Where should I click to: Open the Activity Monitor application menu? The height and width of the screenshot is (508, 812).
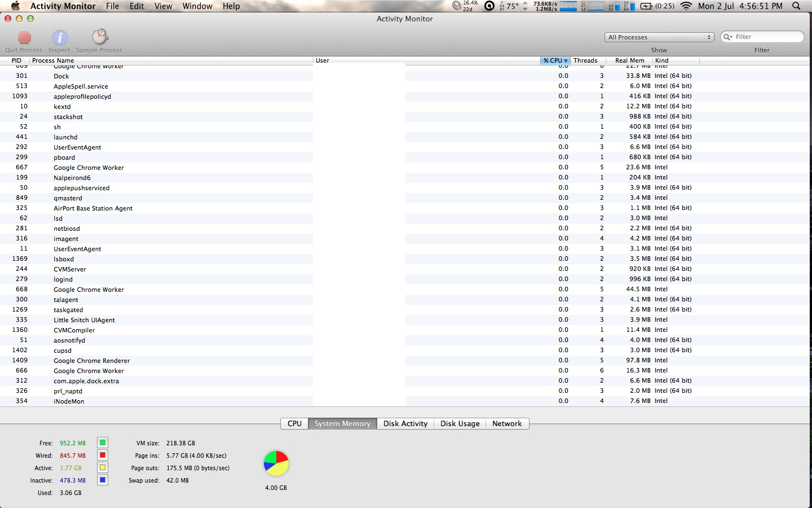(x=63, y=6)
